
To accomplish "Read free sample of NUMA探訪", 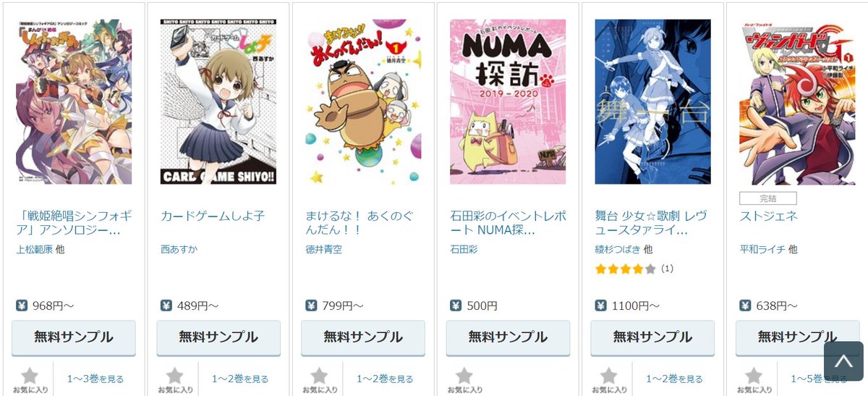I will coord(508,337).
